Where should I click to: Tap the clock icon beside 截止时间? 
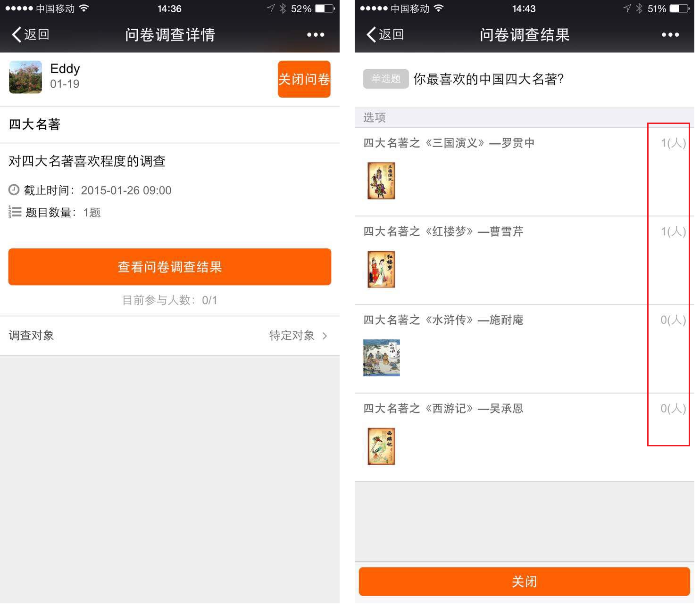coord(14,190)
